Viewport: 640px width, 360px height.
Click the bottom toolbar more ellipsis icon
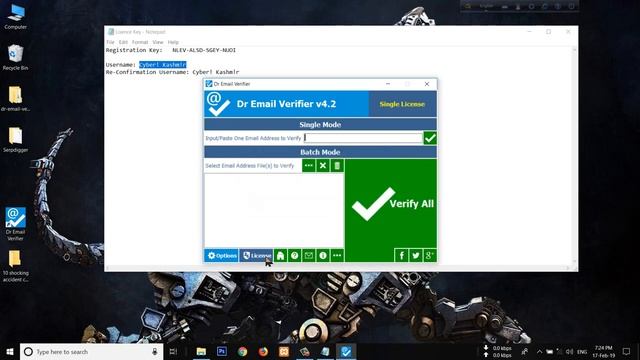[337, 256]
